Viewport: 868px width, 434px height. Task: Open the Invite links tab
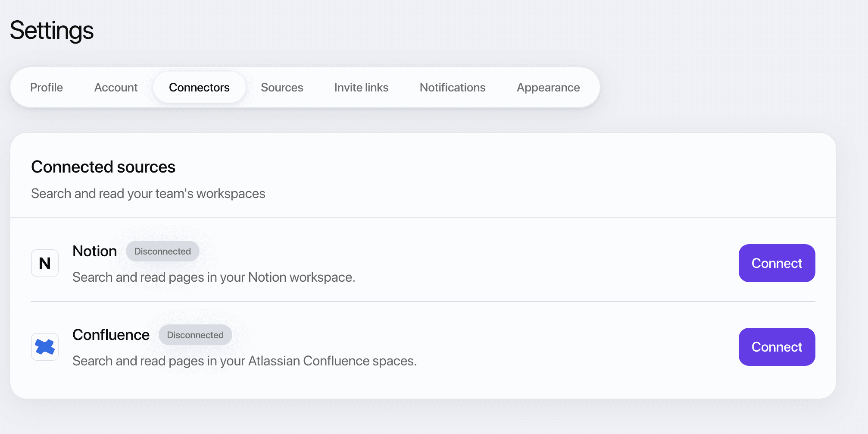coord(361,87)
